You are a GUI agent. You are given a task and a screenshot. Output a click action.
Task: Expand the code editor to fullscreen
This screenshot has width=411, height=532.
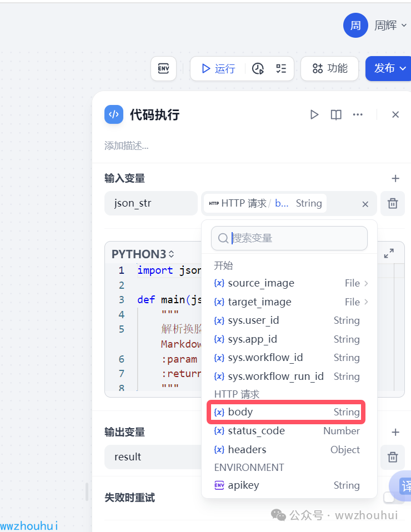click(x=389, y=253)
